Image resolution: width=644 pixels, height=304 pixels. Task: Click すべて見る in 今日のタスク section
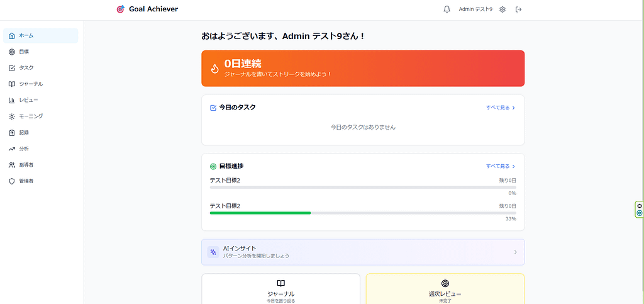500,108
